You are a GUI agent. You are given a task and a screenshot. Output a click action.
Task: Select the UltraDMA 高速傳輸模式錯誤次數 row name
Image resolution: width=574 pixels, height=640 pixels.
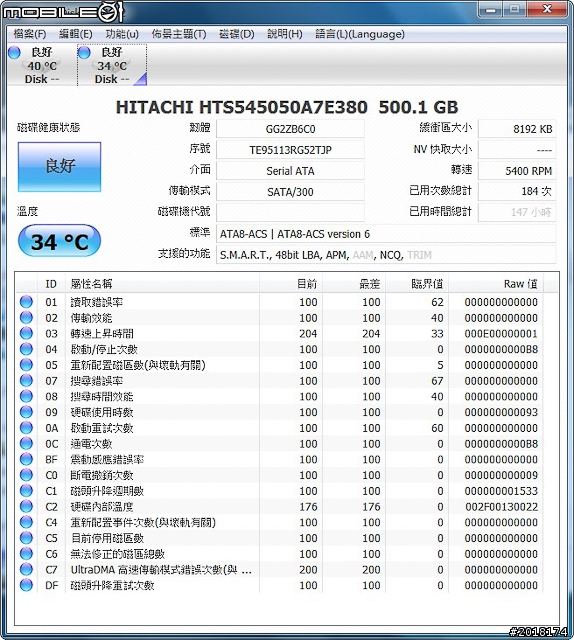pos(161,569)
